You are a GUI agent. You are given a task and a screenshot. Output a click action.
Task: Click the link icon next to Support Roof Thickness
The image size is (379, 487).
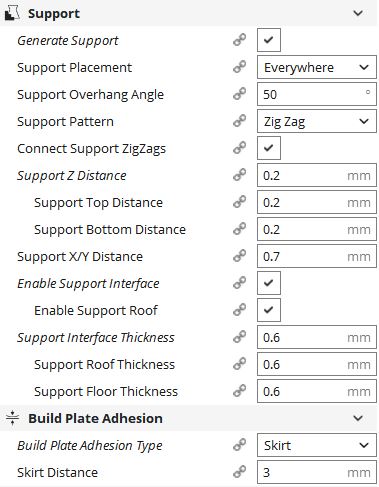click(x=239, y=364)
